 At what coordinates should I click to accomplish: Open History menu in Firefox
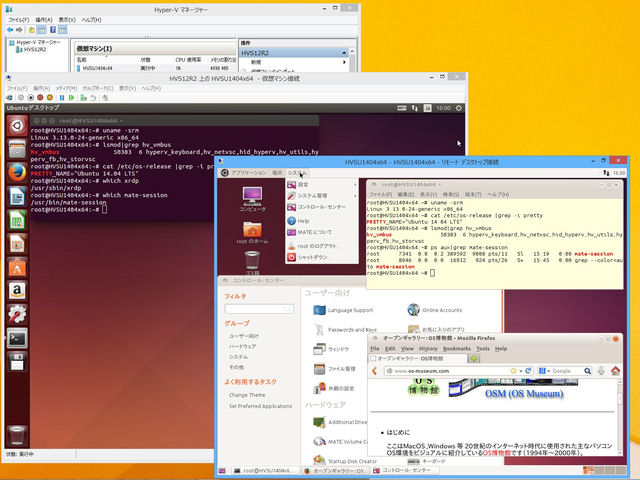tap(428, 349)
